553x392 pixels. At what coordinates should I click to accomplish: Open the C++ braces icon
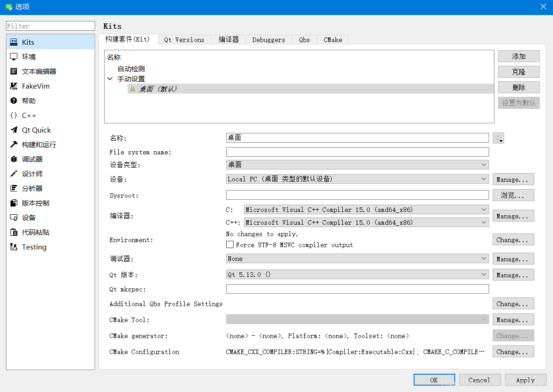tap(14, 115)
